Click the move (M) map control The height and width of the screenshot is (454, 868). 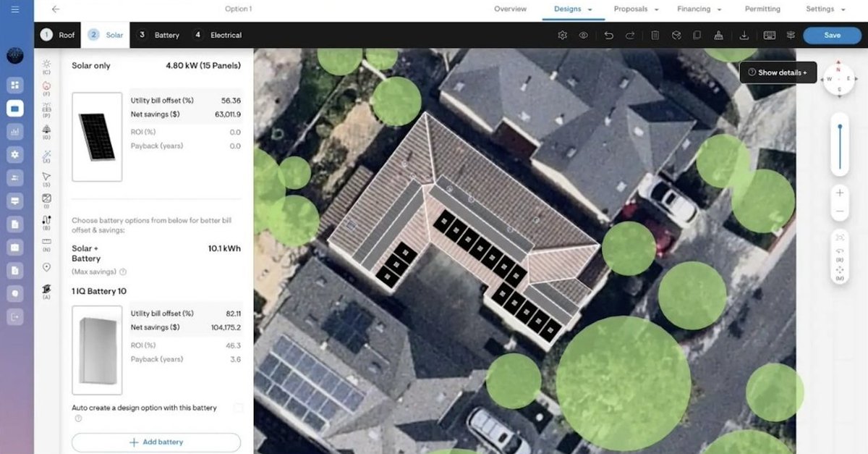click(840, 274)
